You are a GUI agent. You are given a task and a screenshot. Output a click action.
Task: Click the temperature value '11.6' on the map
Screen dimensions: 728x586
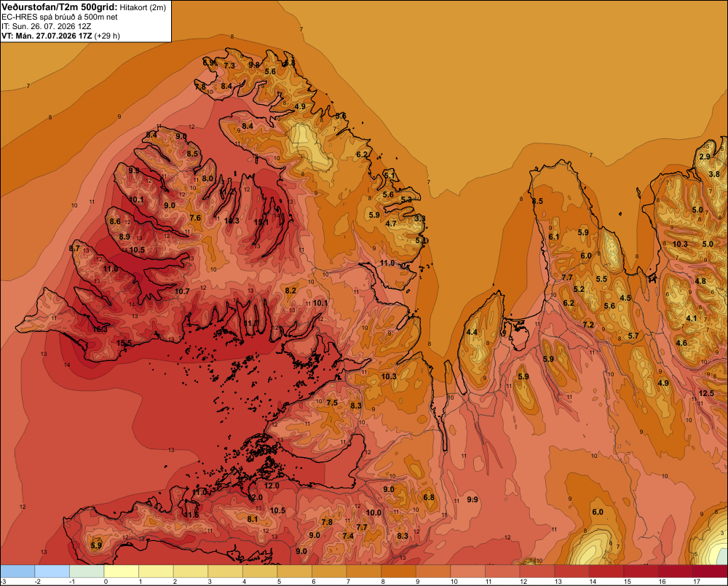(x=191, y=515)
